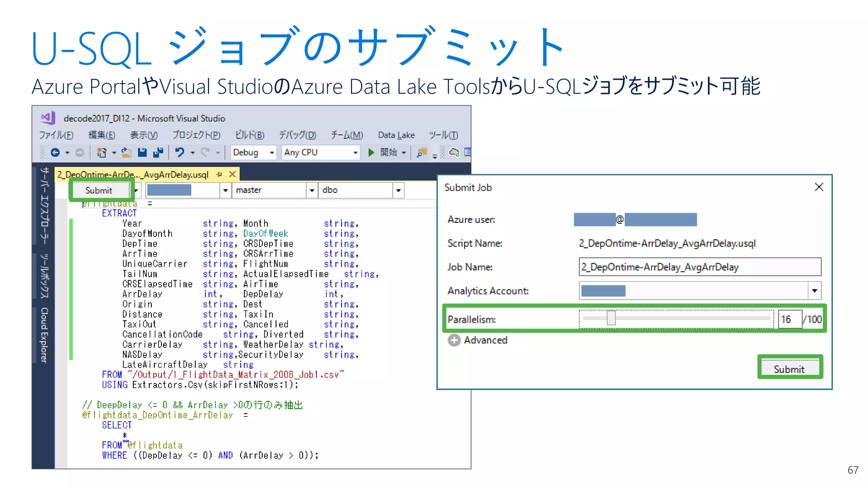Click the green Start debugging arrow
868x488 pixels.
pyautogui.click(x=371, y=152)
